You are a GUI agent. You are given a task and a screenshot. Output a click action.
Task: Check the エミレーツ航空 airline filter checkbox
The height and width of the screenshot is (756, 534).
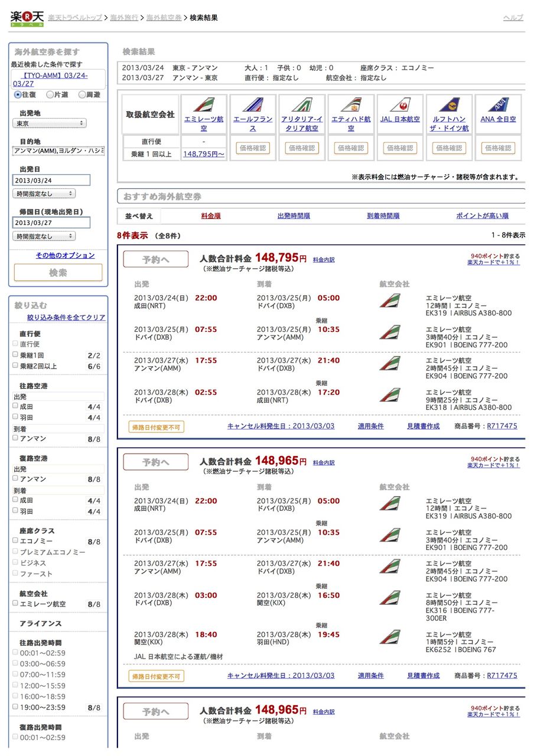15,604
